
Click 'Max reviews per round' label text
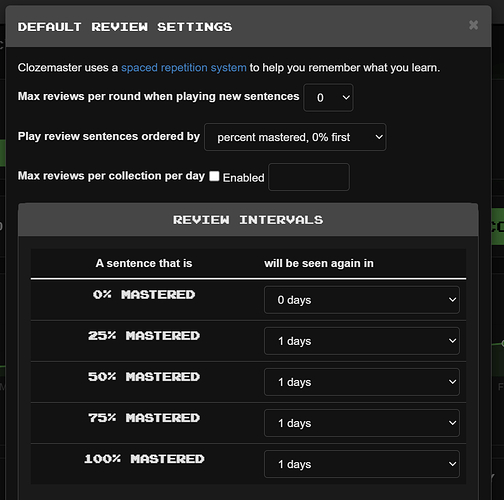pyautogui.click(x=158, y=96)
